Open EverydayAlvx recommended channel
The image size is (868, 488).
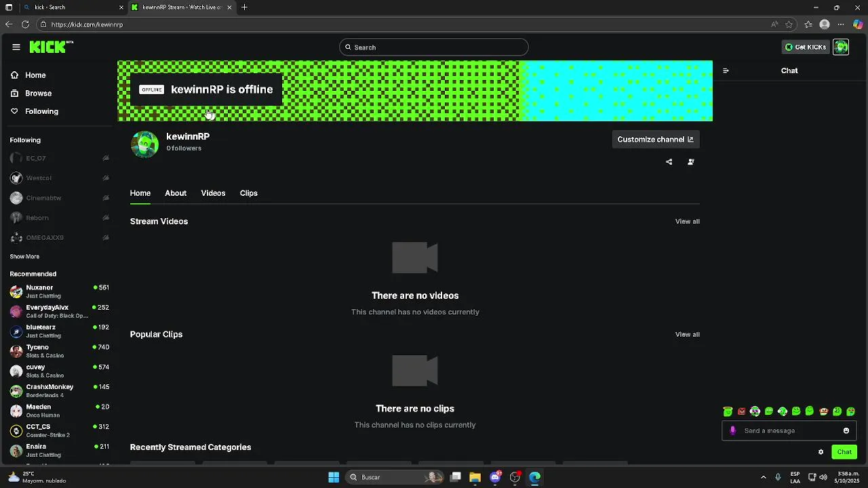[60, 311]
